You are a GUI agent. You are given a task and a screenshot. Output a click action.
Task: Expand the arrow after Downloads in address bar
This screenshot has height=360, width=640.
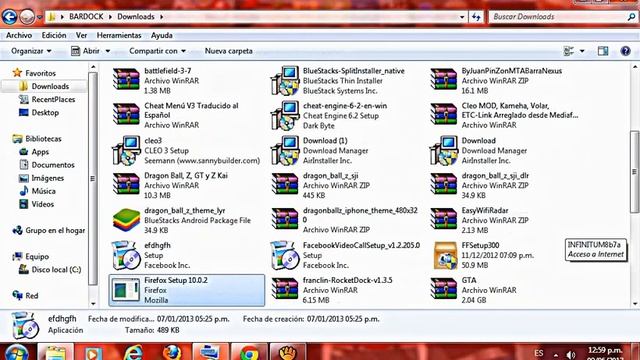(x=162, y=17)
